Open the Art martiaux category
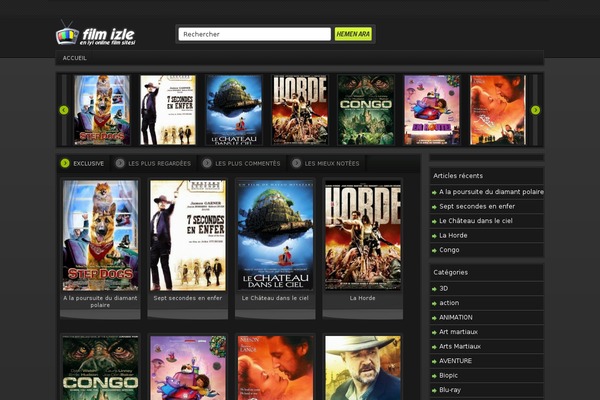 pos(458,332)
